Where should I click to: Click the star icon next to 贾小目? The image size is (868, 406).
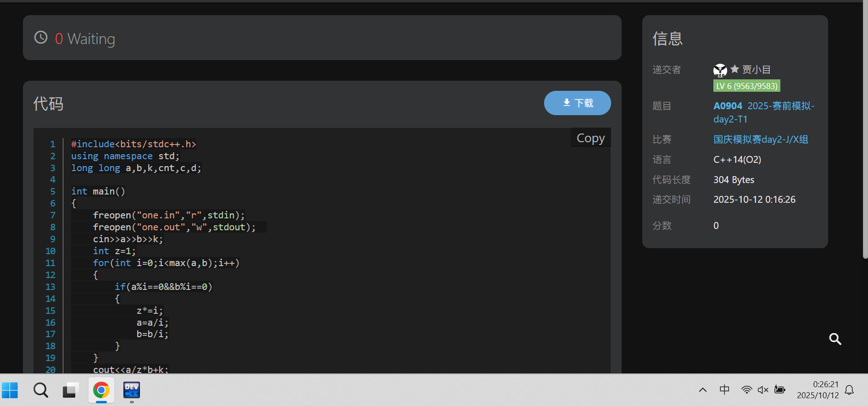[734, 69]
